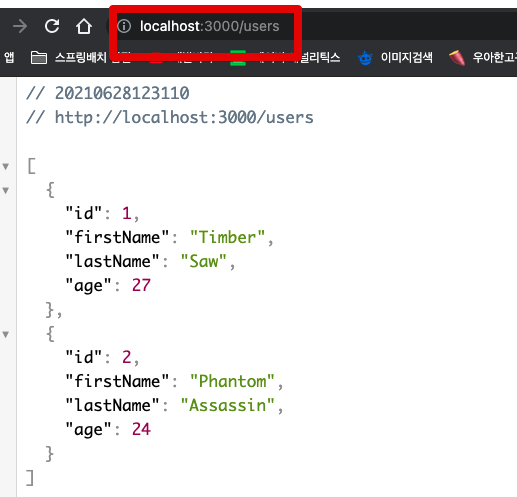Screen dimensions: 517x497
Task: Click the "firstName" key of Timber
Action: (x=117, y=237)
